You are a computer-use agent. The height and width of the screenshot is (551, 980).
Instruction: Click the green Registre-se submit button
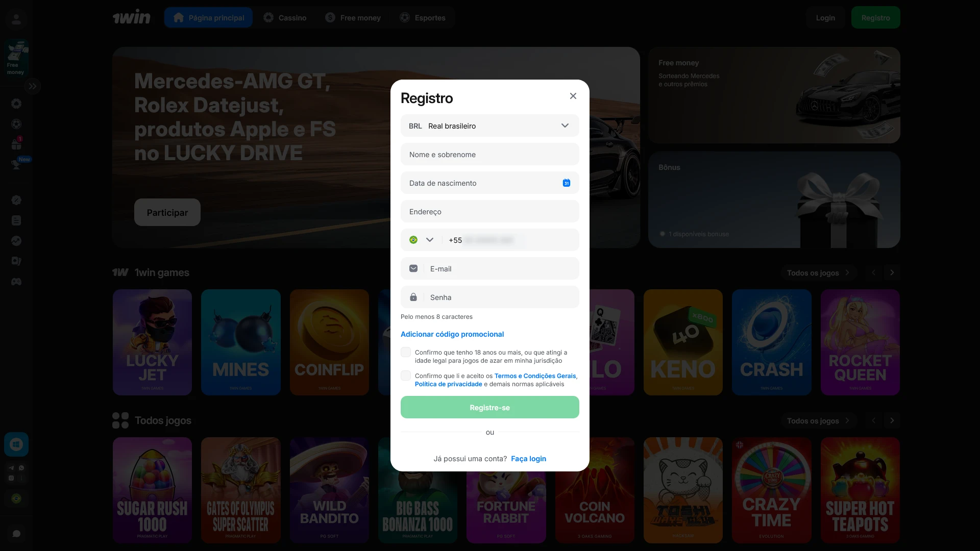[x=490, y=407]
